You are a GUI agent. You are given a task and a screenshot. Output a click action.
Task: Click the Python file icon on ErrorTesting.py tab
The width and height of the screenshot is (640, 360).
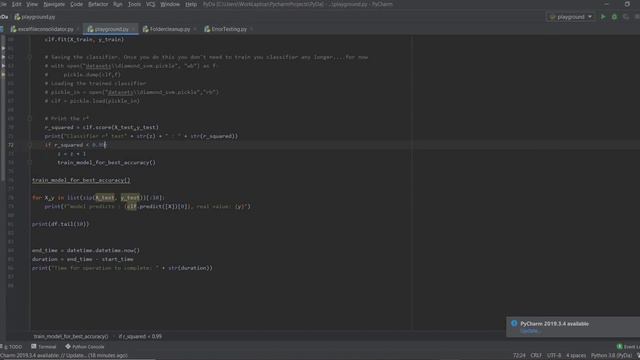point(207,29)
